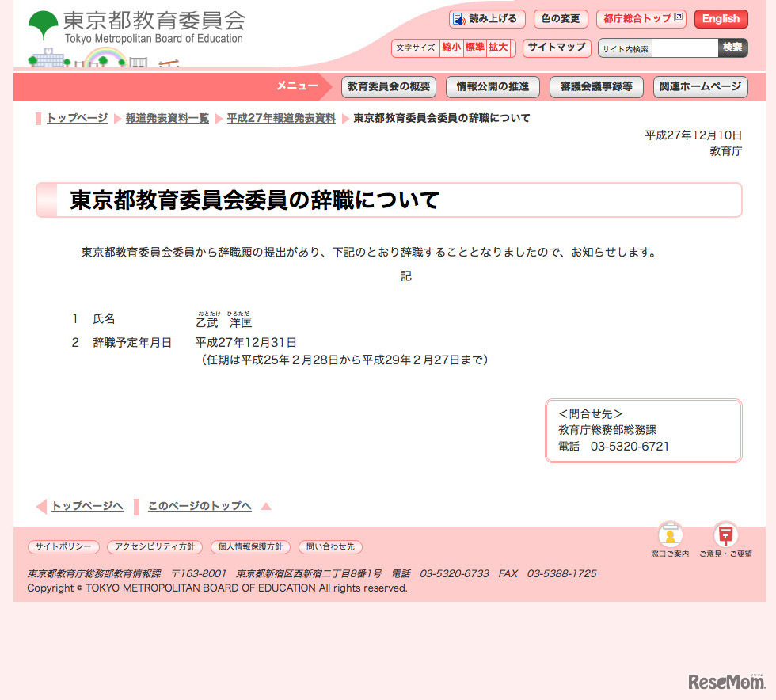
Task: Select the 拡大 font size option
Action: pyautogui.click(x=497, y=48)
